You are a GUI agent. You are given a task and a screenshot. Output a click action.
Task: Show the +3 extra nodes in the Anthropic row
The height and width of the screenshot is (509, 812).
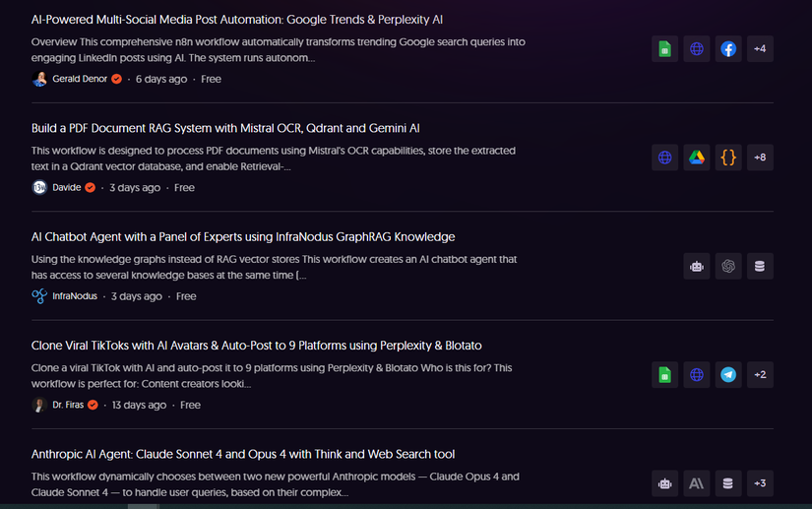759,483
